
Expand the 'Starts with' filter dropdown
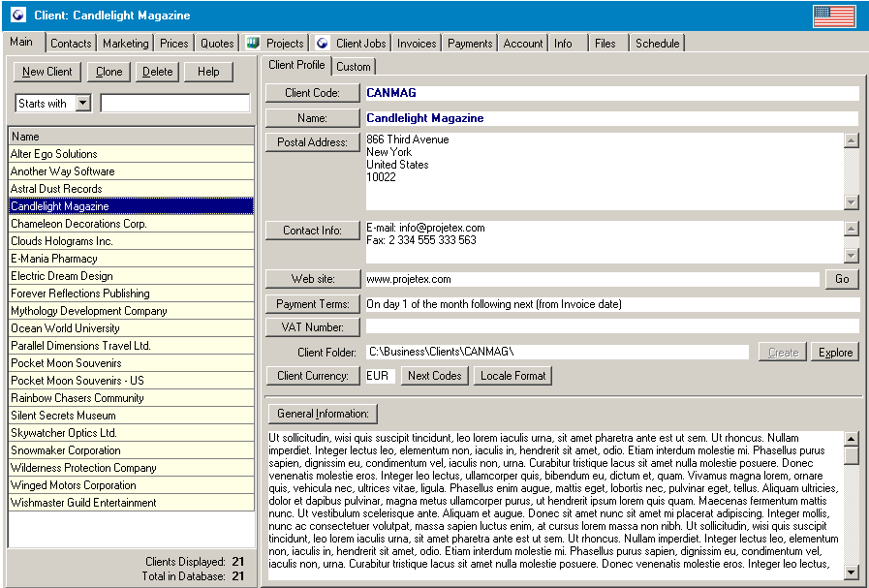(x=82, y=104)
